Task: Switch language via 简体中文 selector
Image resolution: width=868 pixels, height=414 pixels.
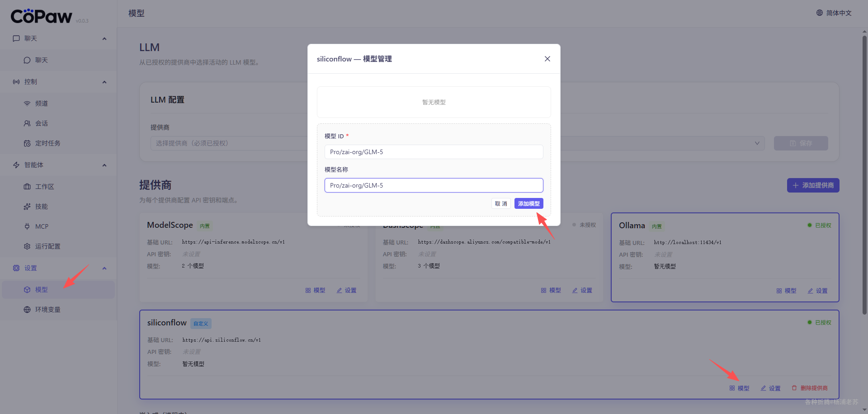Action: tap(834, 13)
